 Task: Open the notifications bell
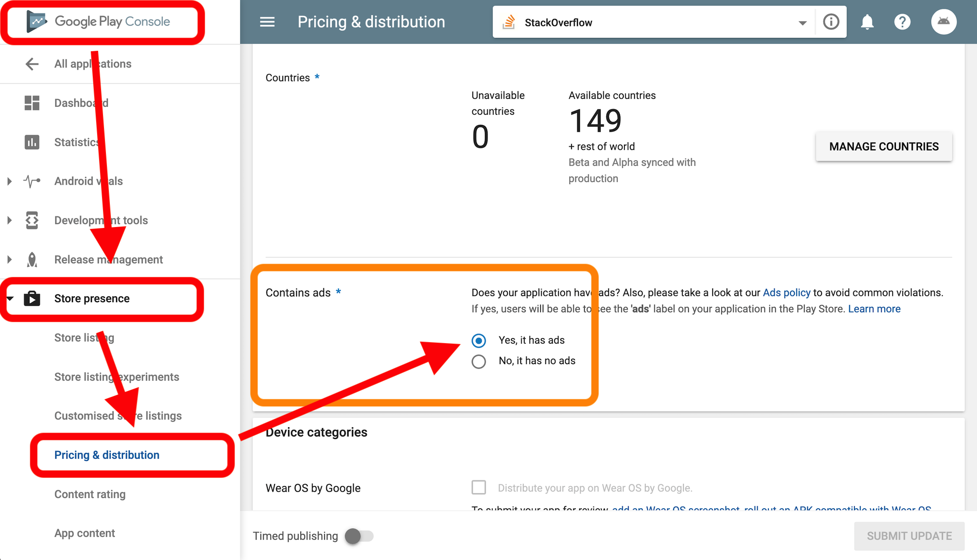[x=867, y=22]
